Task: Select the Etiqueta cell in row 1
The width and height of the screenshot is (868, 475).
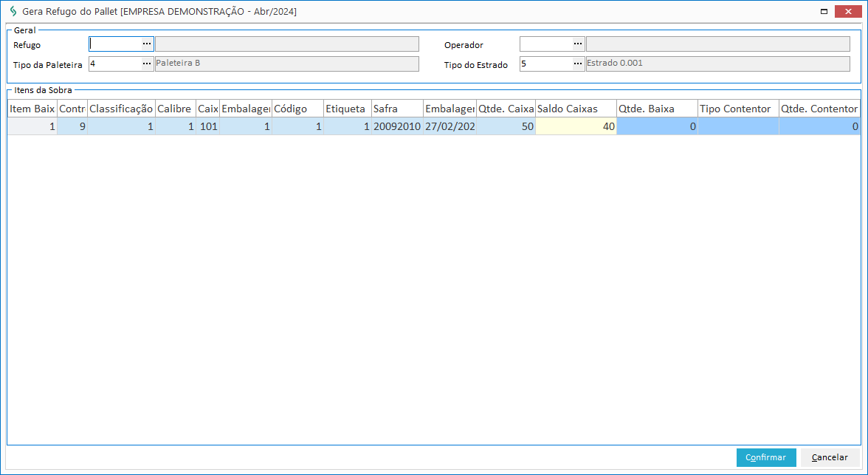Action: point(347,126)
